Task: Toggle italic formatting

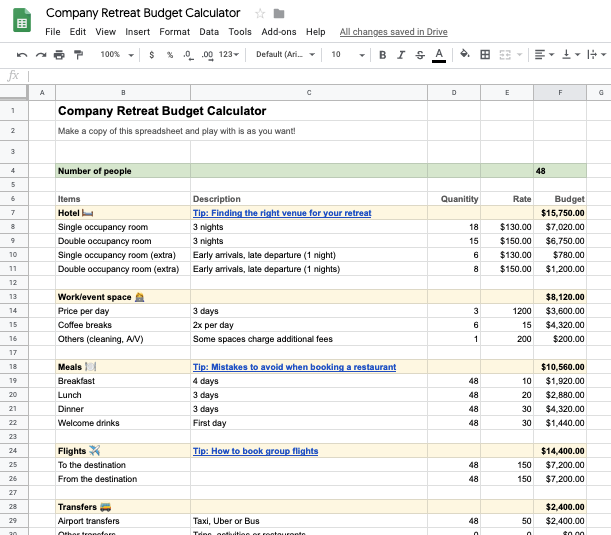Action: 401,55
